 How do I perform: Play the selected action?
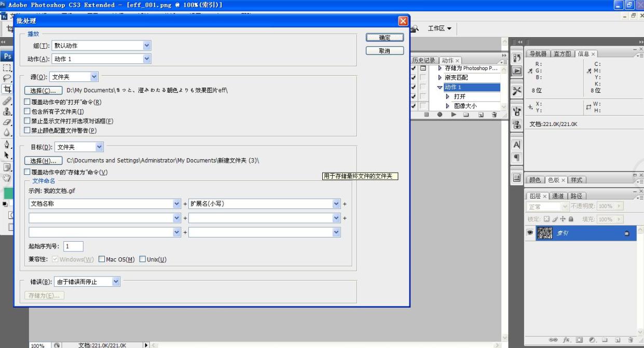[x=453, y=114]
